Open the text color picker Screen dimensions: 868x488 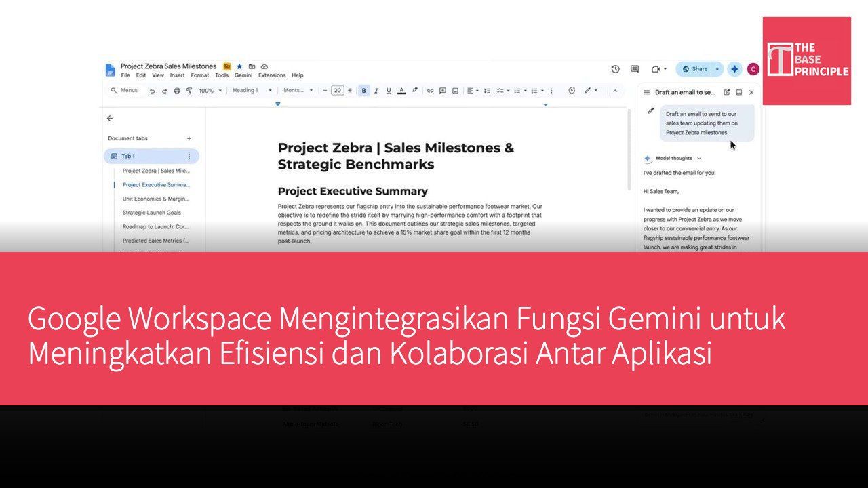[x=401, y=90]
